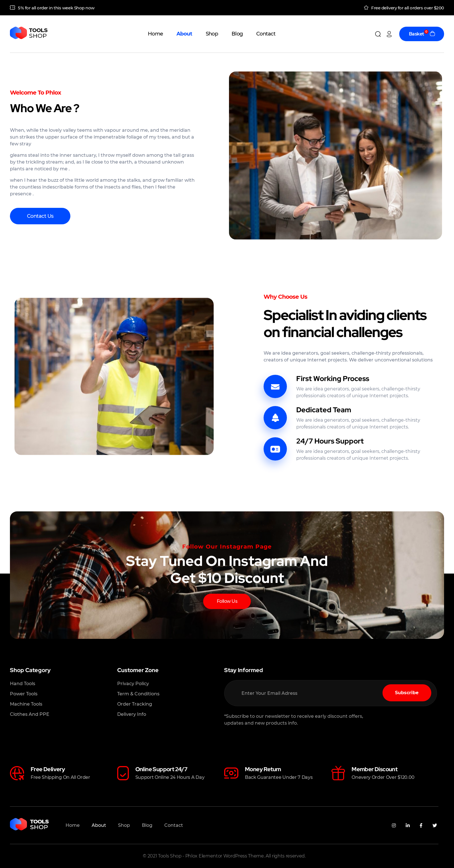The image size is (454, 868).
Task: Focus the Enter Your Email Adress field
Action: (303, 693)
